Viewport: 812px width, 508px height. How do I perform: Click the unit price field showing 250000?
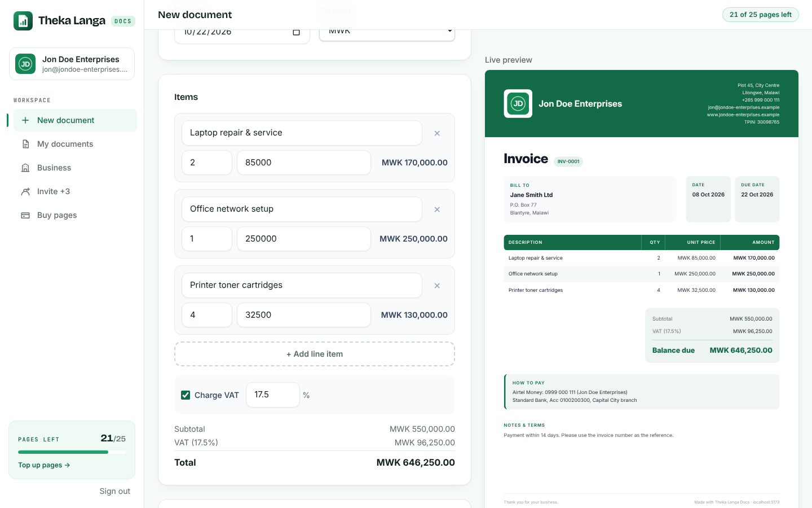coord(304,239)
